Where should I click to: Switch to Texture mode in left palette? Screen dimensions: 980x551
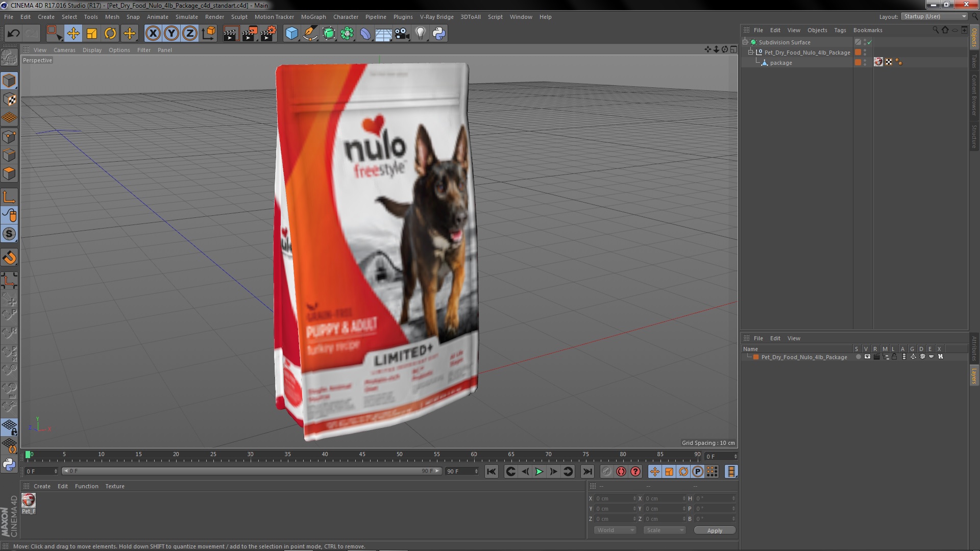9,99
